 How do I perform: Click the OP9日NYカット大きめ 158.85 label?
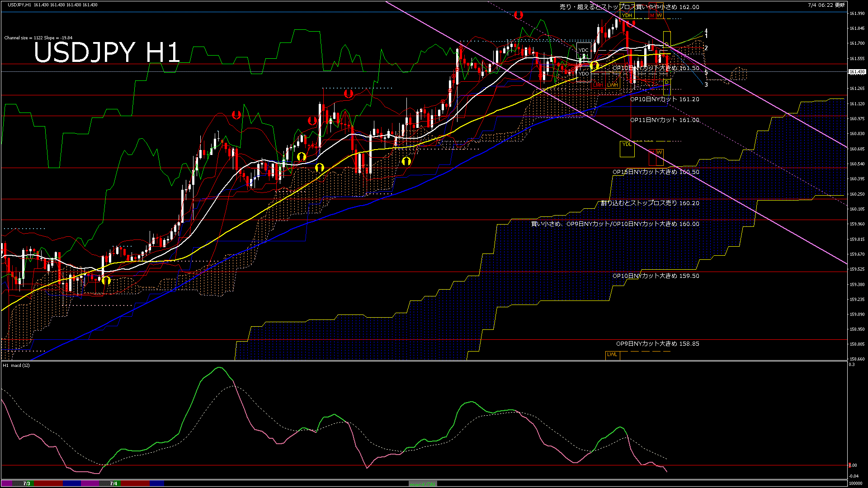658,344
